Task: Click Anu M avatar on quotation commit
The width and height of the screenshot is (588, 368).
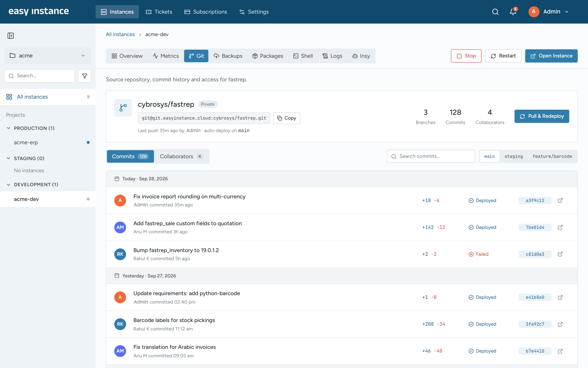Action: [x=120, y=227]
